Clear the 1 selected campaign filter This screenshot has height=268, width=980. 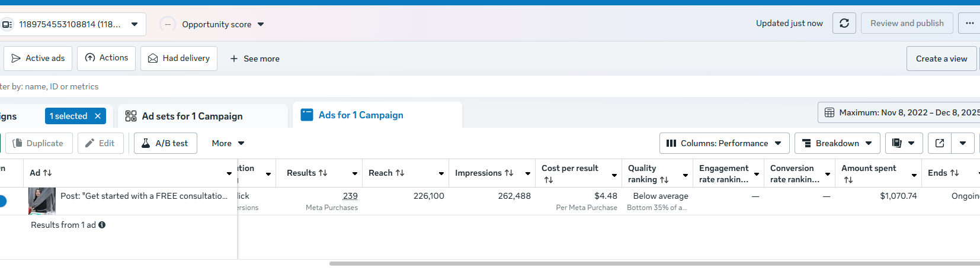point(98,116)
